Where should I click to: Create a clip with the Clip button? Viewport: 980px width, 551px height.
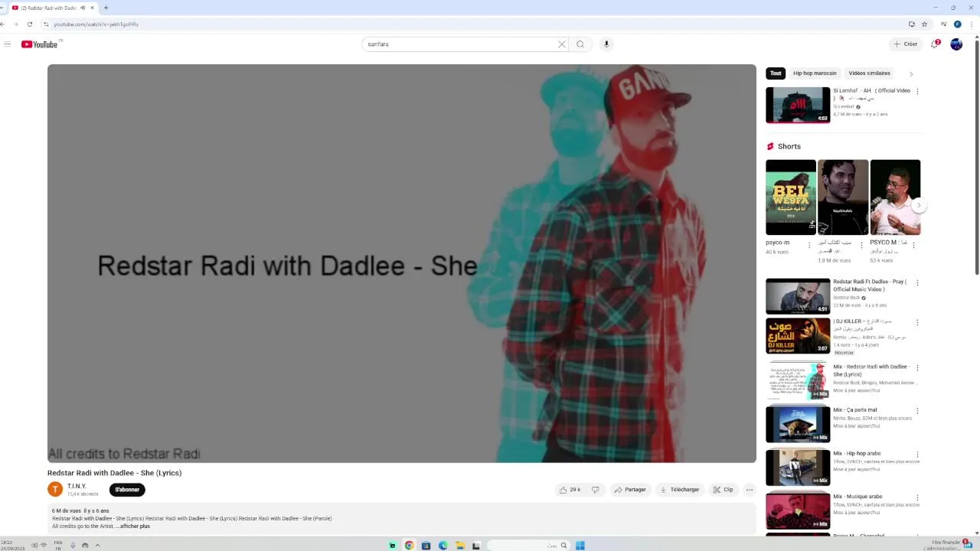click(x=724, y=490)
